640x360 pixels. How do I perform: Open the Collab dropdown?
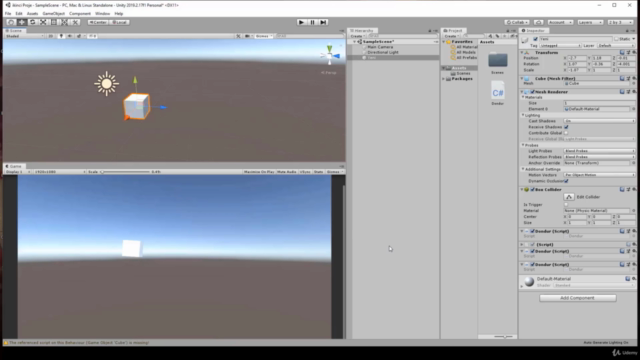tap(517, 22)
